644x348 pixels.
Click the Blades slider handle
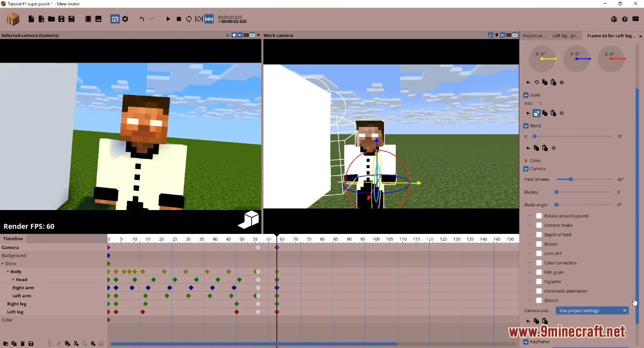(556, 192)
